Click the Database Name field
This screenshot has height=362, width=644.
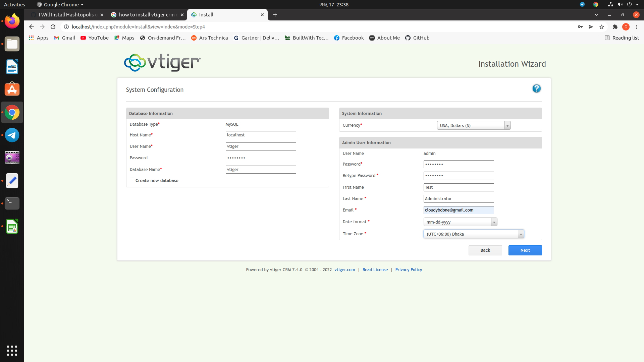click(x=261, y=170)
